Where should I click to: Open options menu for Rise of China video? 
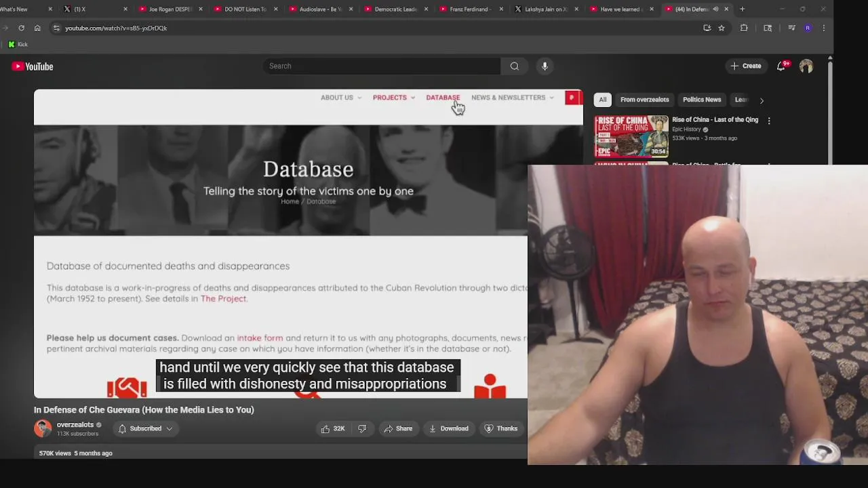pyautogui.click(x=769, y=121)
